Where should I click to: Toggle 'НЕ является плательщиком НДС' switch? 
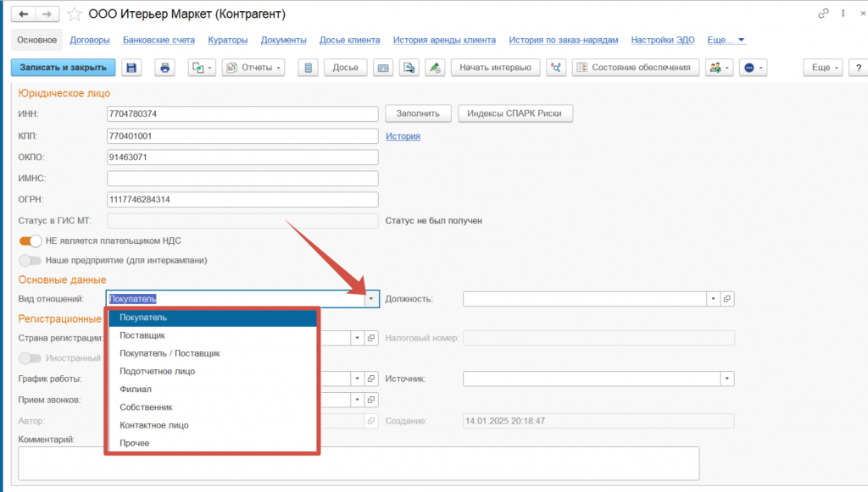point(31,240)
